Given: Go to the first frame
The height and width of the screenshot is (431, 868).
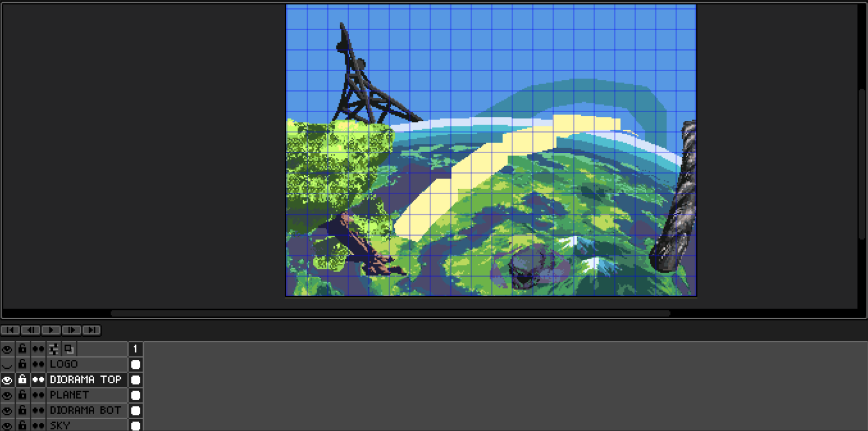Looking at the screenshot, I should click(x=10, y=330).
